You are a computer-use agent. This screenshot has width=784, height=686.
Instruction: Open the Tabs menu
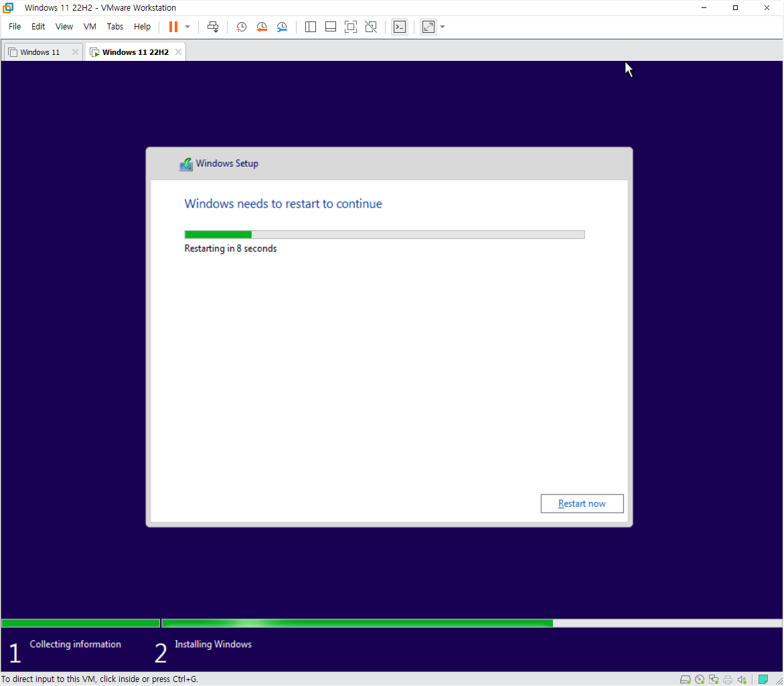click(115, 27)
